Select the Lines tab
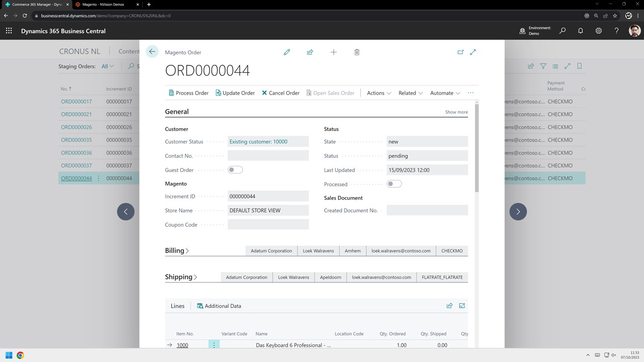The width and height of the screenshot is (644, 362). [x=178, y=306]
